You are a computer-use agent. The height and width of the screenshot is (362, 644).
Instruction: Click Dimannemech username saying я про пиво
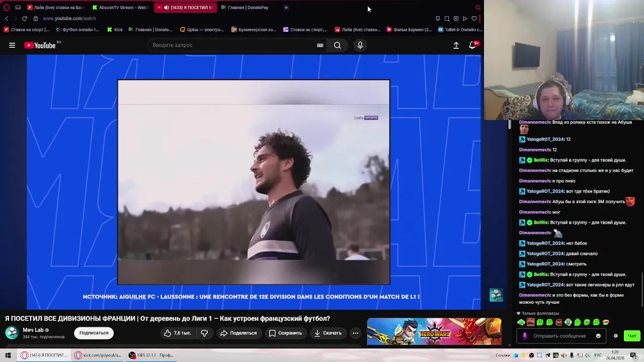click(x=534, y=181)
